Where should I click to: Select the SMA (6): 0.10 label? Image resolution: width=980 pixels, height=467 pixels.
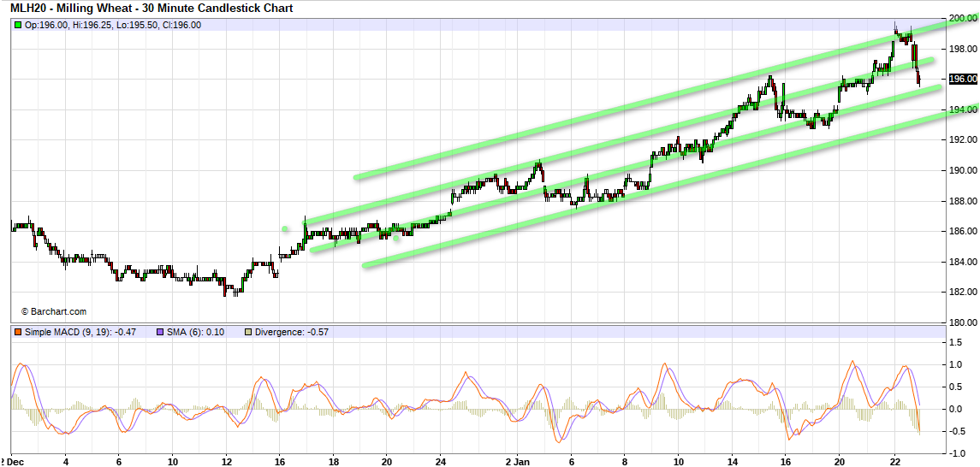coord(195,332)
